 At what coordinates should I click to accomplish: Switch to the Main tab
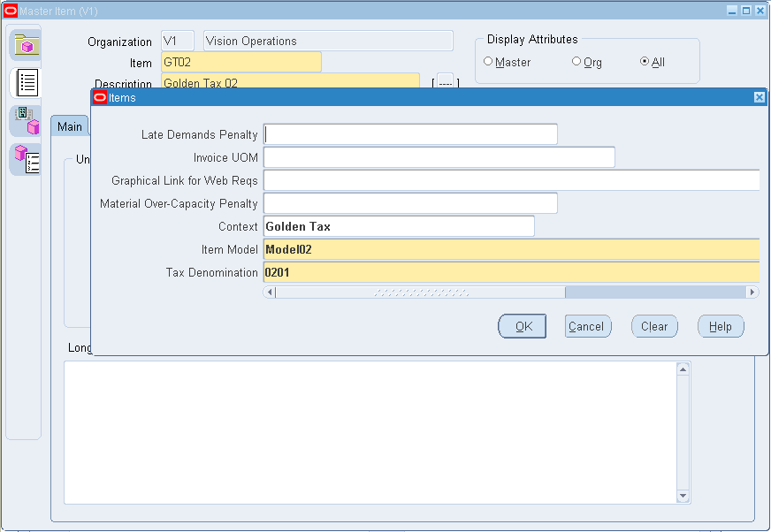[69, 126]
